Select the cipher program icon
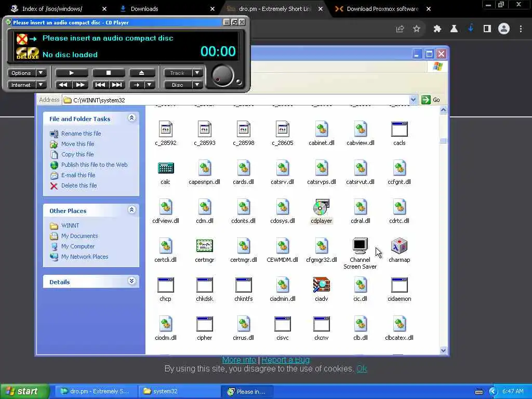This screenshot has width=532, height=399. point(204,324)
